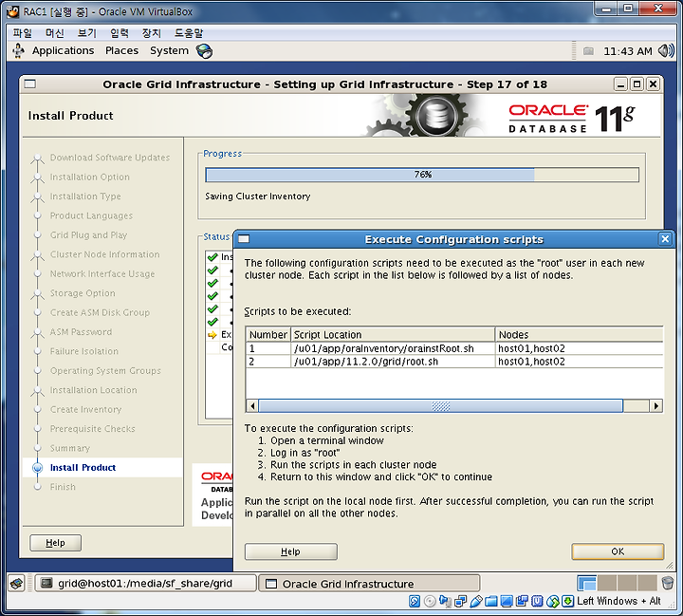This screenshot has width=683, height=616.
Task: Select Install Product step in sidebar
Action: (x=83, y=467)
